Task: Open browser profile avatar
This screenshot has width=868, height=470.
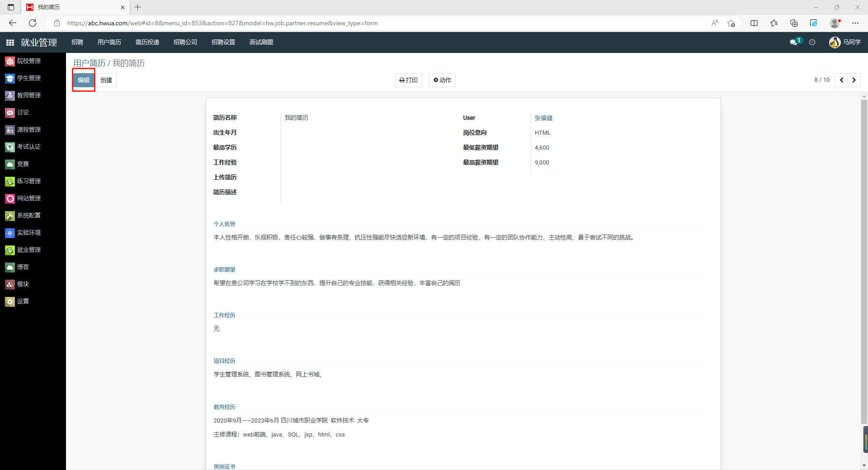Action: [x=835, y=23]
